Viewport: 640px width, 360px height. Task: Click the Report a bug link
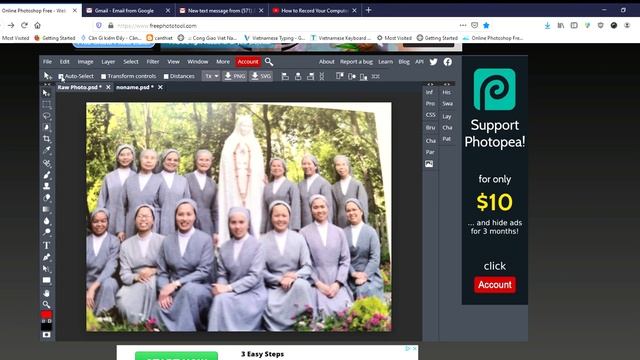pos(356,62)
